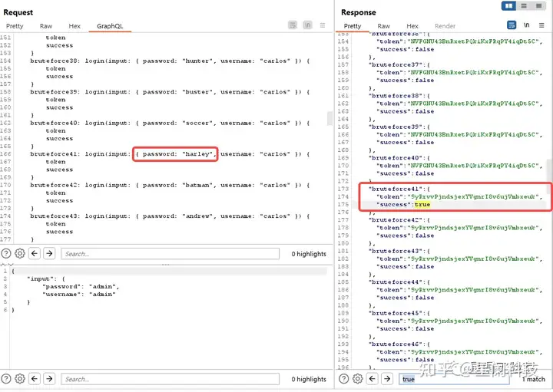Toggle Response pretty-print message icon

click(x=512, y=25)
